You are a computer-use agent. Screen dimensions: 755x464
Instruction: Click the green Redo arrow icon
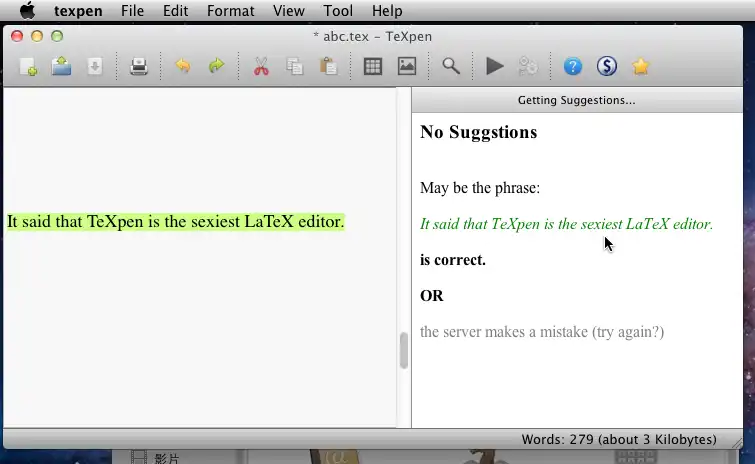tap(217, 66)
